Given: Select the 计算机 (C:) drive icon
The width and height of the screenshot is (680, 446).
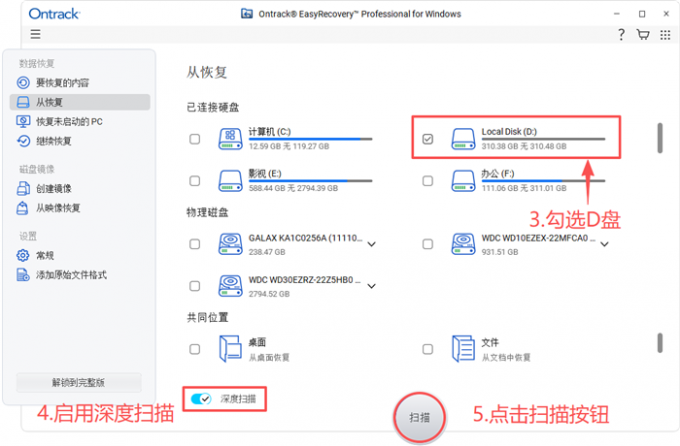Looking at the screenshot, I should (230, 139).
